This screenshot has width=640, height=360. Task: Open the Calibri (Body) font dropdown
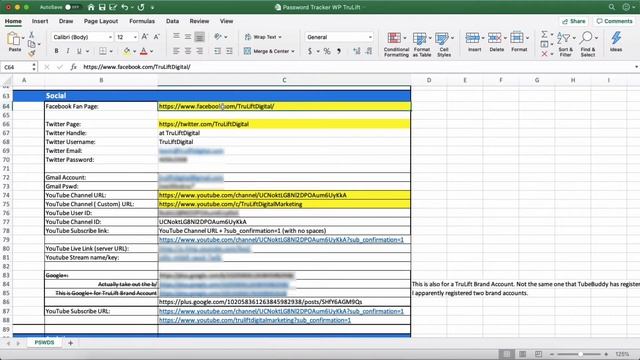110,37
